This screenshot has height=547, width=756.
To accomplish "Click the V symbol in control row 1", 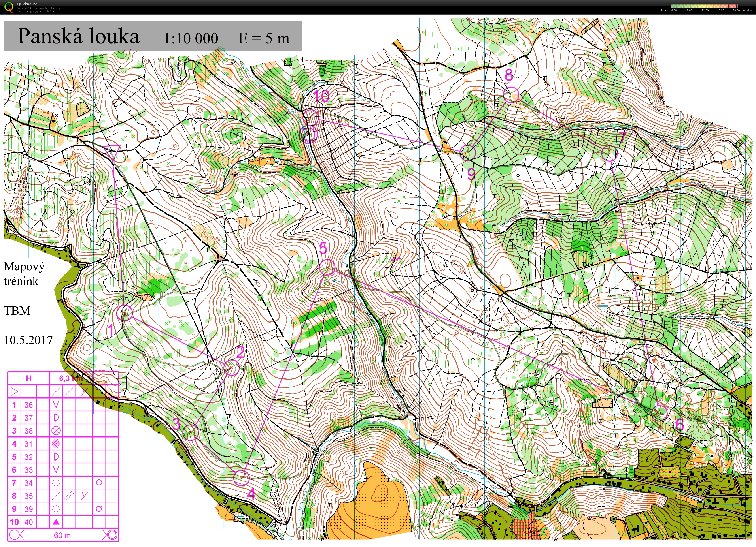I will 56,405.
